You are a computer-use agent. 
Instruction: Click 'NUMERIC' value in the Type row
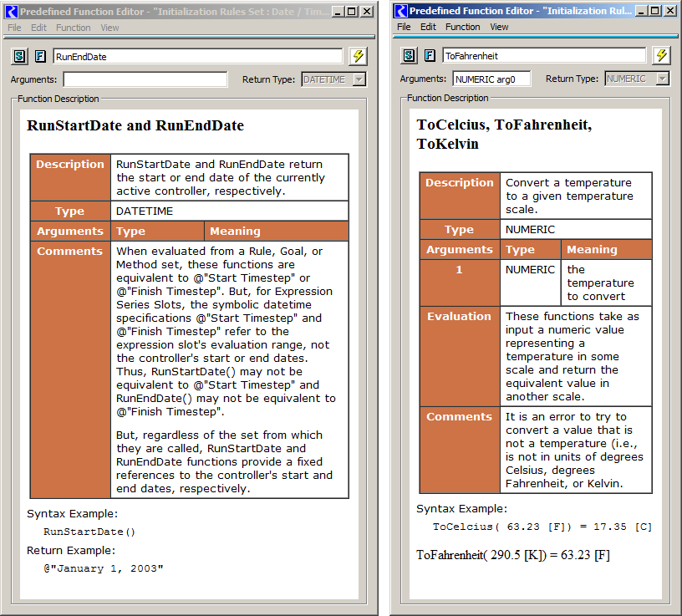pos(576,229)
